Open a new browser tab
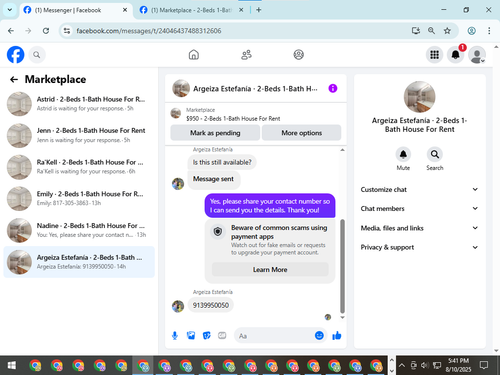 [x=259, y=10]
